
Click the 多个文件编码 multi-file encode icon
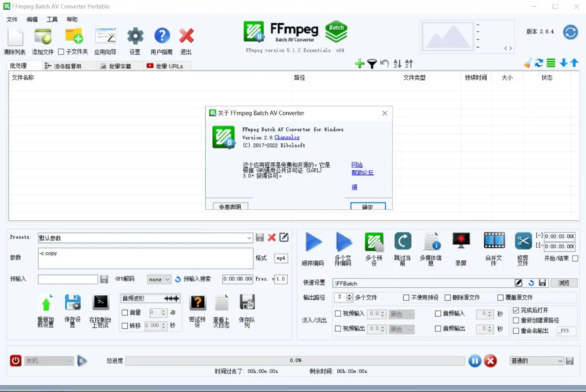click(344, 242)
